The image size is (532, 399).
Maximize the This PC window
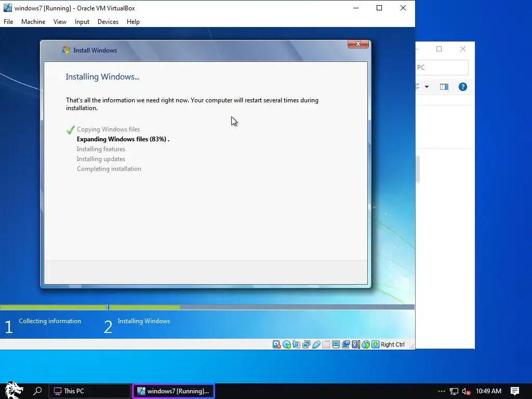tap(439, 49)
